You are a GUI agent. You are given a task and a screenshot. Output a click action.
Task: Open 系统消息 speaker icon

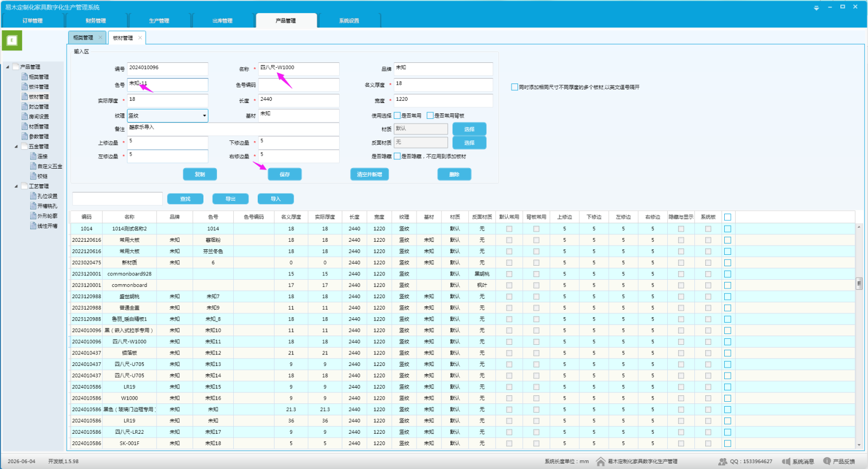pyautogui.click(x=786, y=461)
